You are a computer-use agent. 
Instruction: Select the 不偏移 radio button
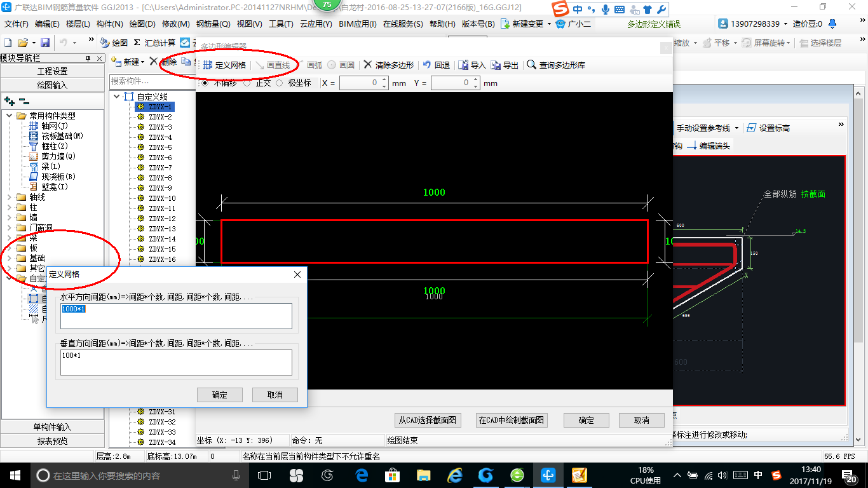205,83
